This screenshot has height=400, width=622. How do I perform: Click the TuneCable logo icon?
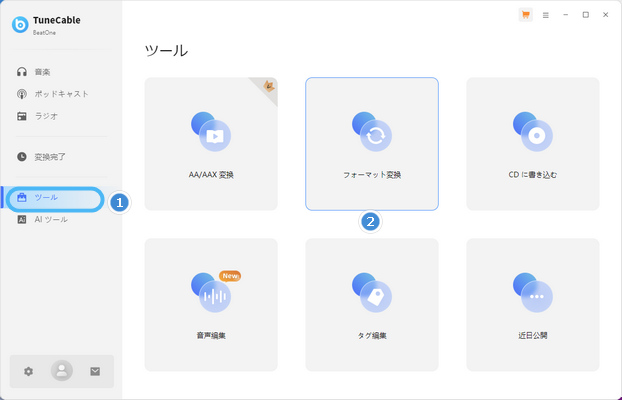click(x=20, y=25)
